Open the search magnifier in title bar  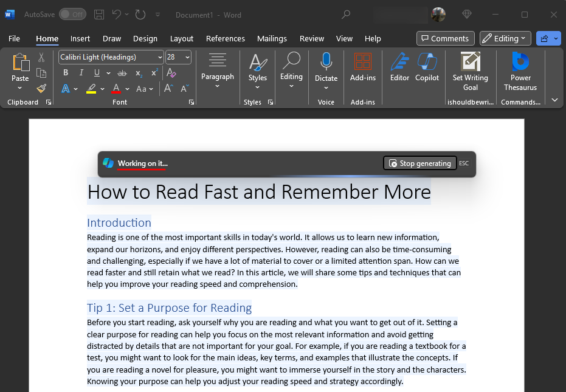[346, 15]
